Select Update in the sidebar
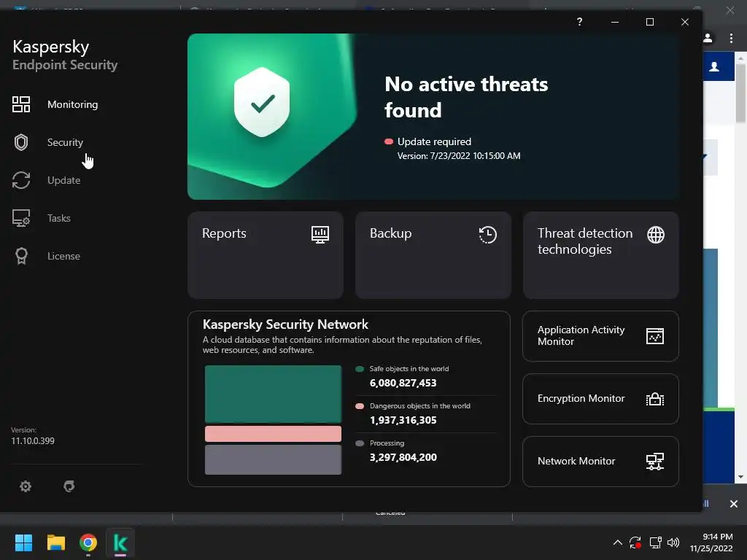The image size is (747, 560). (64, 181)
